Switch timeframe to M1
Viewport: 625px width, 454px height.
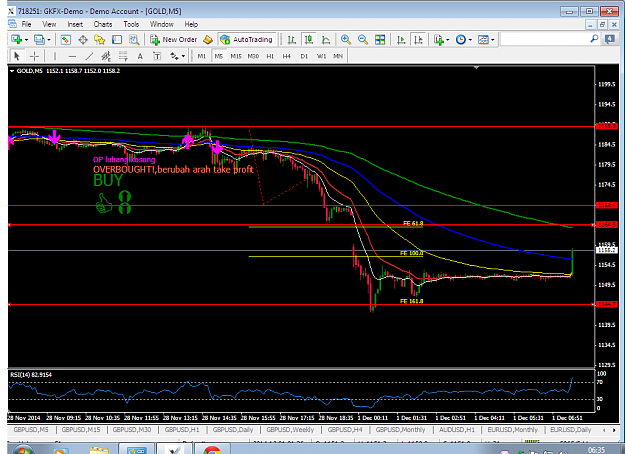pyautogui.click(x=202, y=56)
